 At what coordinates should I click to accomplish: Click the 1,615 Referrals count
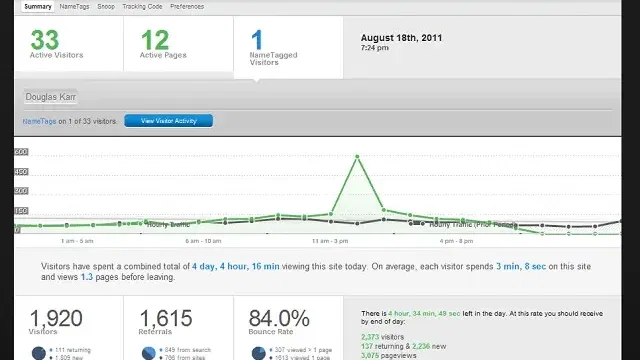pyautogui.click(x=166, y=318)
